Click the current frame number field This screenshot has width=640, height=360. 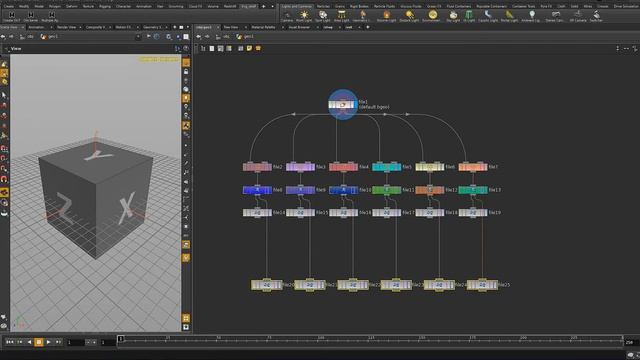76,342
